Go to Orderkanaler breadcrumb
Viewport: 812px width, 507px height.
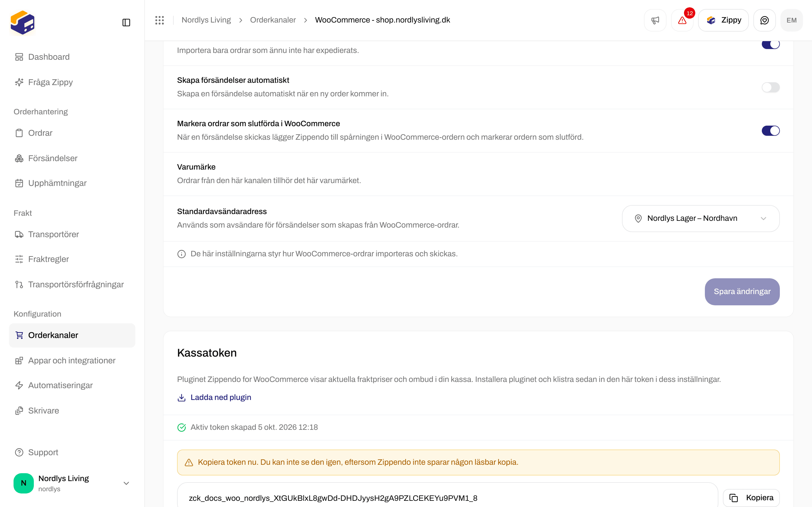(273, 20)
